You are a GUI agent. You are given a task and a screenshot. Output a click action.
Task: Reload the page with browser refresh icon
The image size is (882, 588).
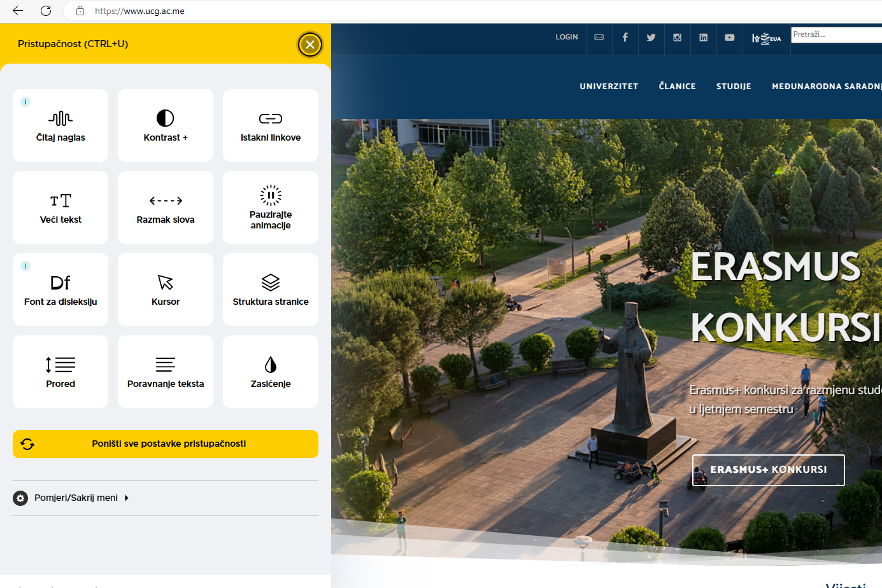point(46,11)
